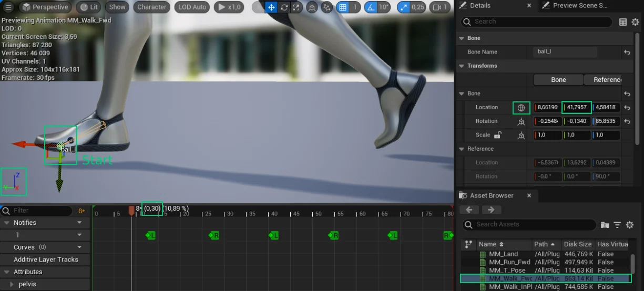The height and width of the screenshot is (291, 644).
Task: Open scale snap value 0,25 dropdown
Action: tap(418, 7)
